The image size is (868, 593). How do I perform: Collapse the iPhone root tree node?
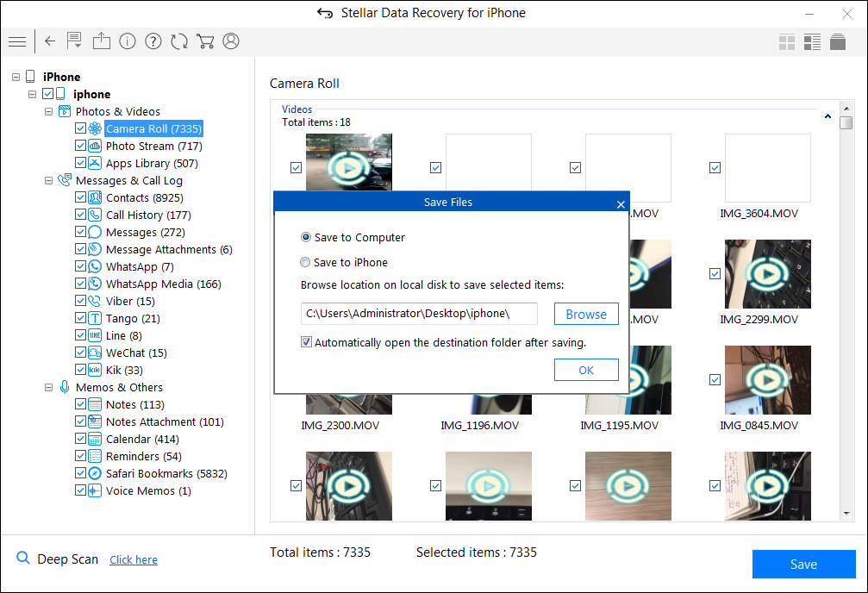click(16, 77)
